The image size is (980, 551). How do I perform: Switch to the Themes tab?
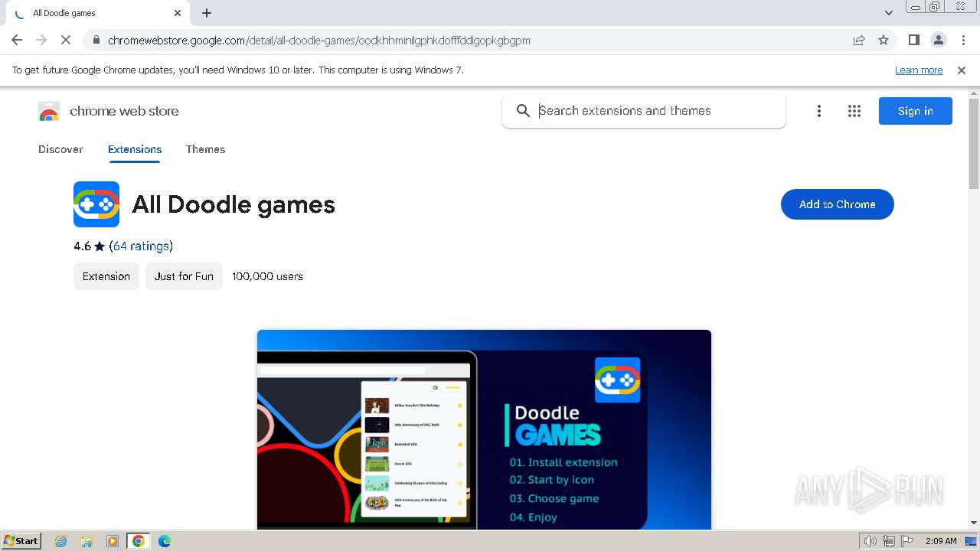click(x=205, y=149)
